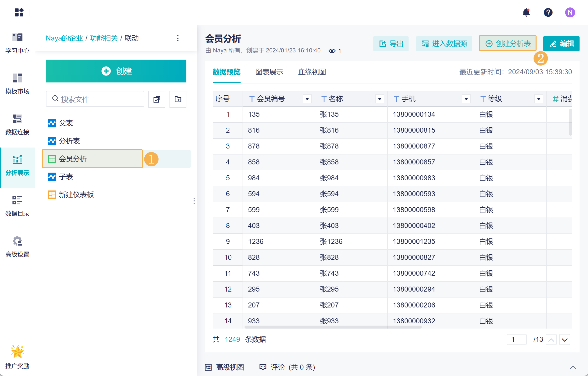Click the multi-select checkbox icon button
The image size is (588, 376).
click(157, 99)
